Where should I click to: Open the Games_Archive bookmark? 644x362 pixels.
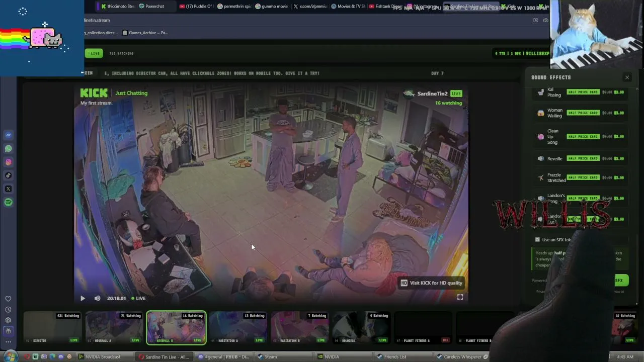click(x=145, y=33)
